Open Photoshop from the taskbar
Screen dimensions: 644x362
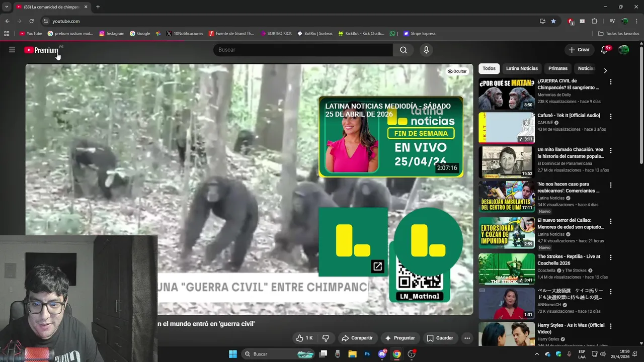point(367,354)
